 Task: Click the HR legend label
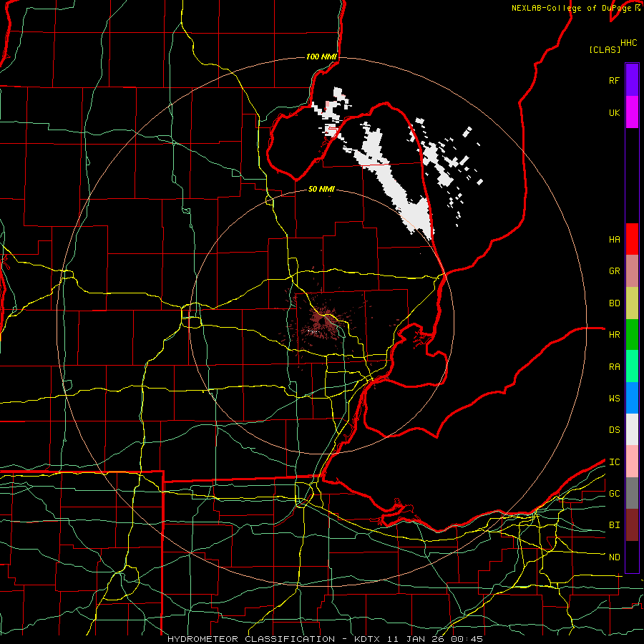615,335
